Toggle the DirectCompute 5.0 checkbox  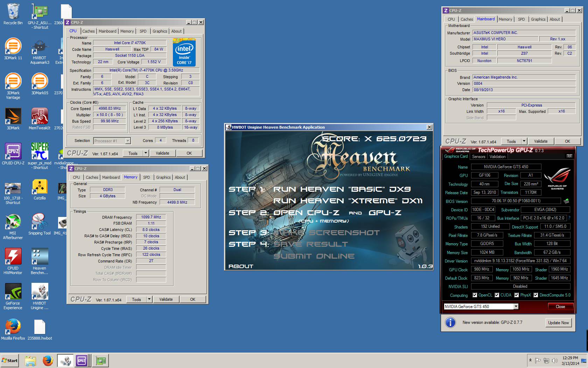coord(536,295)
